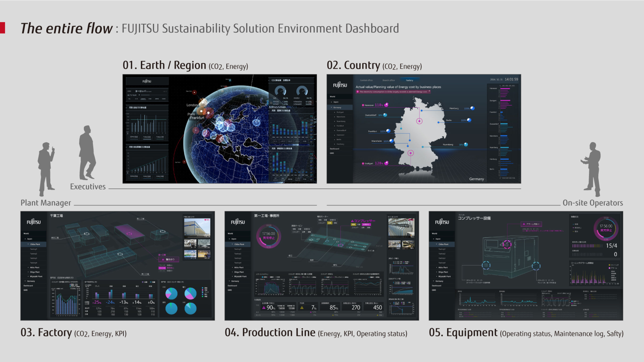Click the CO2 pie chart in Factory dashboard
Image resolution: width=644 pixels, height=362 pixels.
click(x=171, y=294)
